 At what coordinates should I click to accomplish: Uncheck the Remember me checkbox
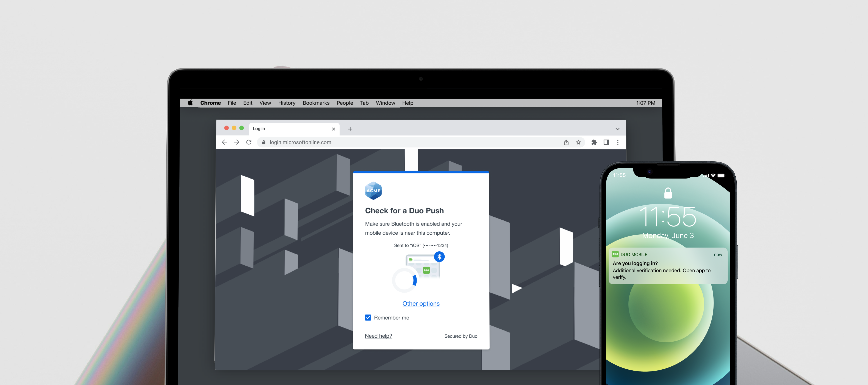pyautogui.click(x=368, y=318)
